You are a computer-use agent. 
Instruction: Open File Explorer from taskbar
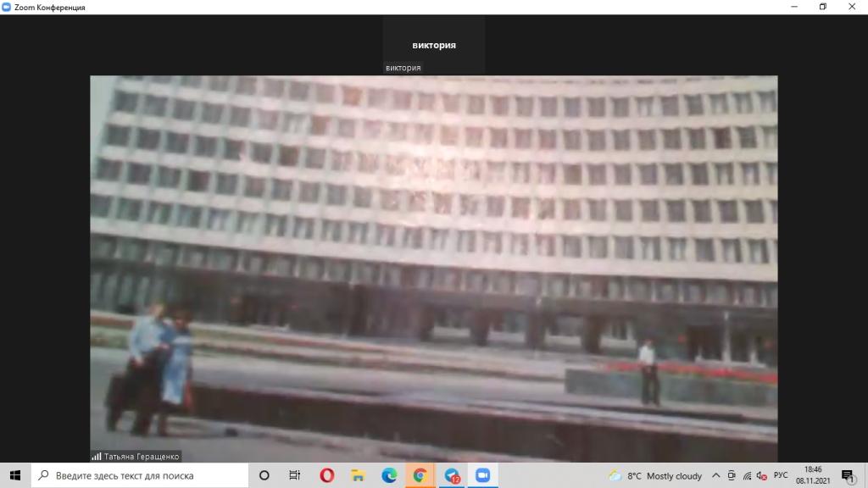358,475
